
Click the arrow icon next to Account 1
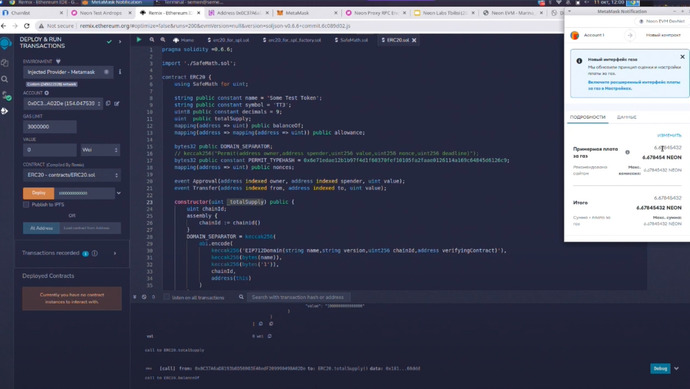coord(630,35)
